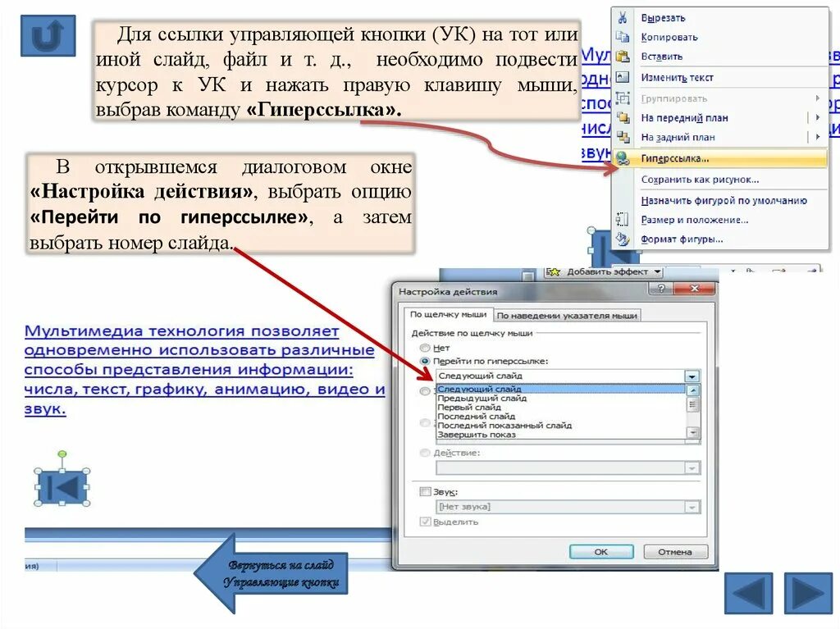This screenshot has height=629, width=840.
Task: Select Перейти по гиперссылке radio button
Action: point(425,361)
